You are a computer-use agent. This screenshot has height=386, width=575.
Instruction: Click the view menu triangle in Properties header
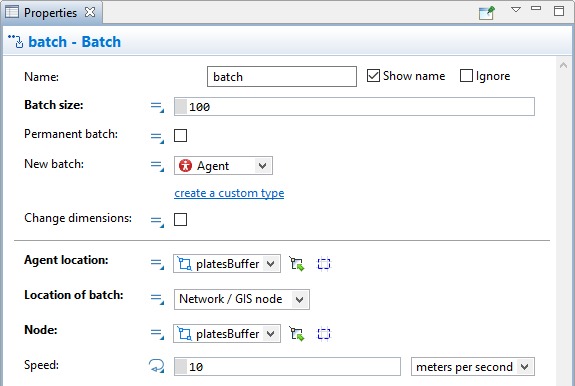coord(516,10)
